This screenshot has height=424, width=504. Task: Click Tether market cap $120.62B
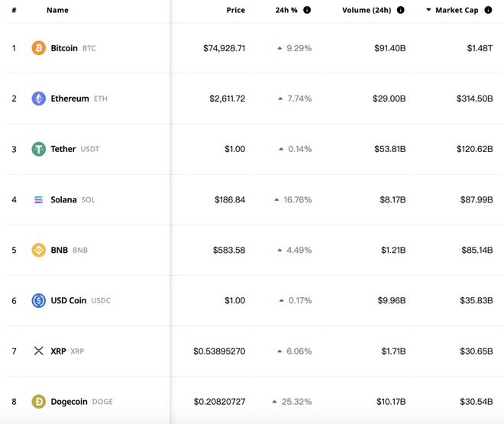(x=474, y=149)
